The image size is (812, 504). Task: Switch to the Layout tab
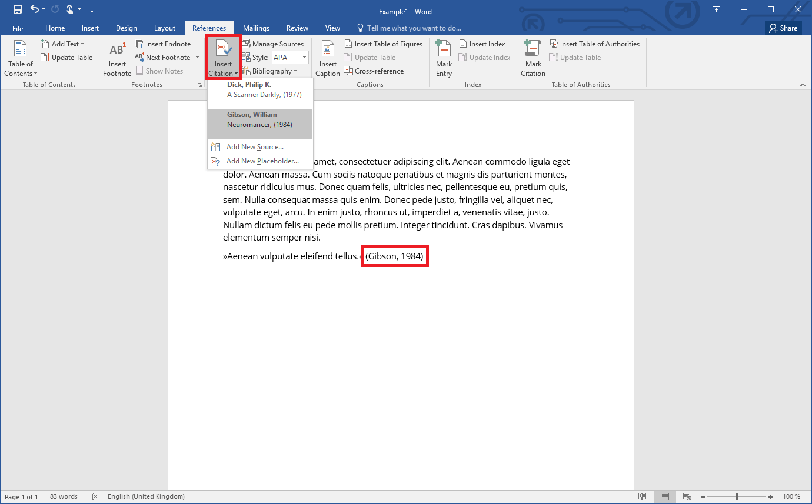click(x=165, y=28)
